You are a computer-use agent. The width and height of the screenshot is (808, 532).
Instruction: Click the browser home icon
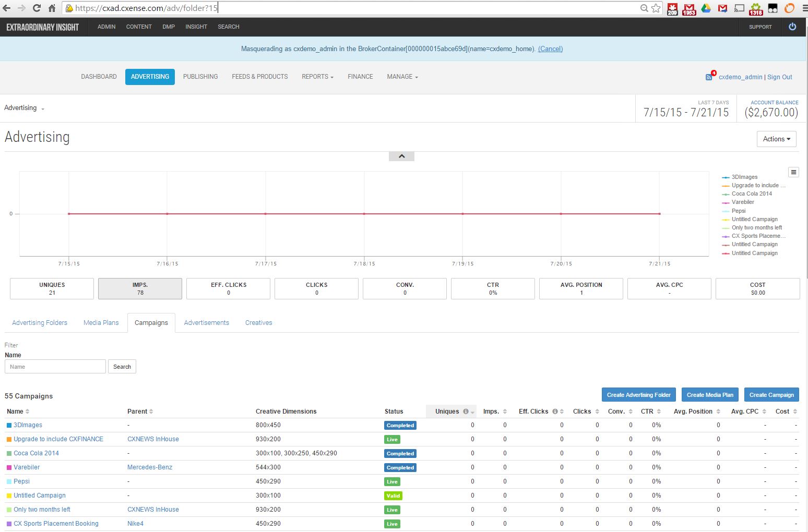52,8
